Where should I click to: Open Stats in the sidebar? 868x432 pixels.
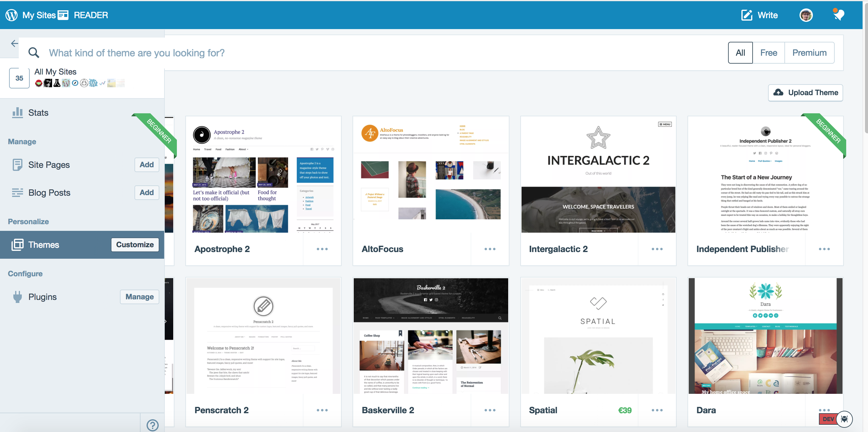(x=38, y=113)
